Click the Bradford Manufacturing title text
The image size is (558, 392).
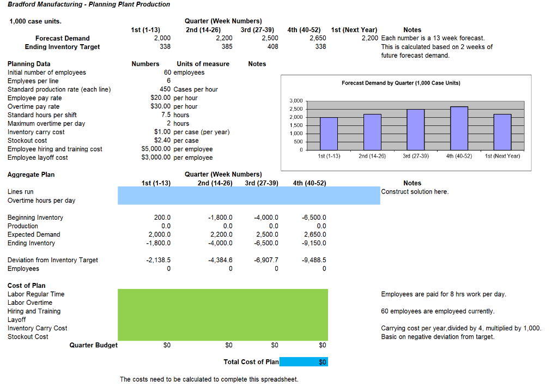tap(87, 4)
